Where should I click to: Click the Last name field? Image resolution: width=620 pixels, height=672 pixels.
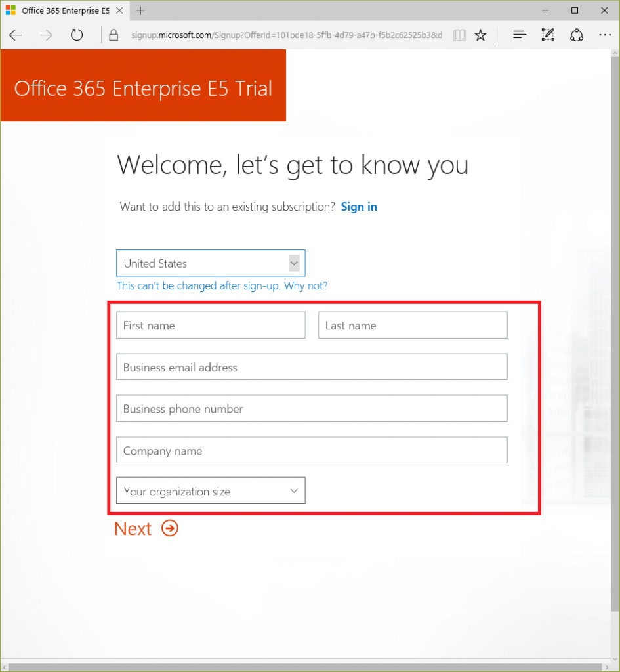coord(413,325)
